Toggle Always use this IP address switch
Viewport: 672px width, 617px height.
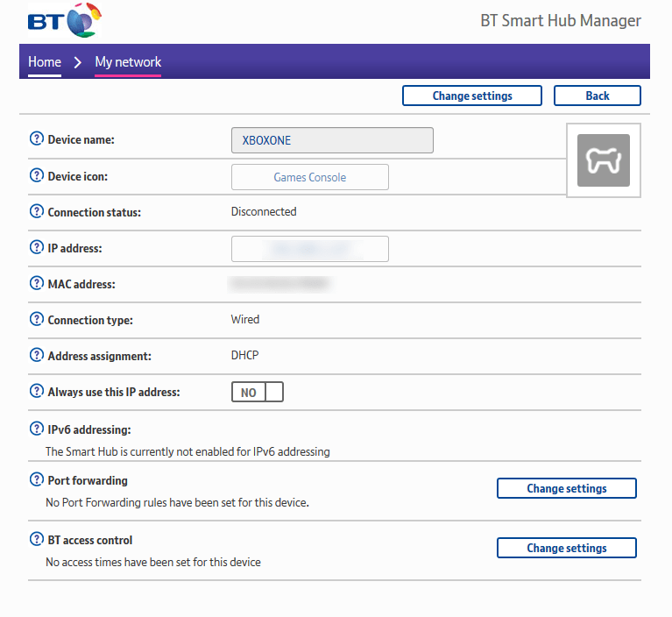tap(257, 392)
